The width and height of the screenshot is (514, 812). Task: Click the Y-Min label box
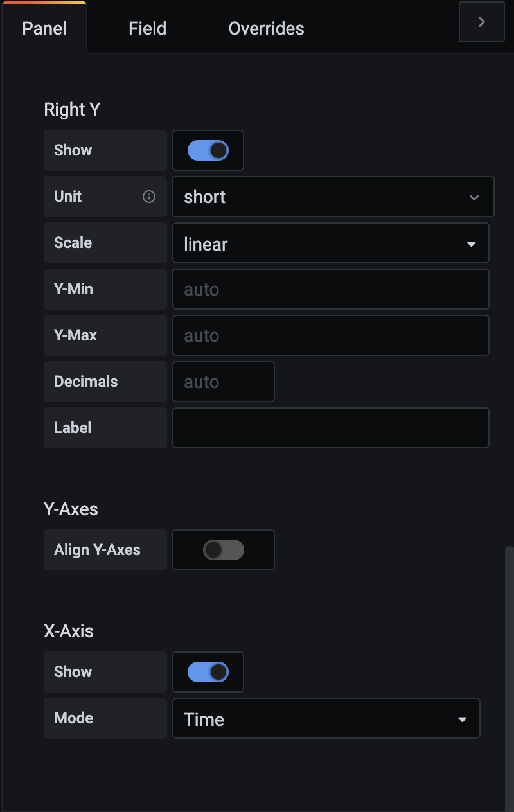coord(105,289)
